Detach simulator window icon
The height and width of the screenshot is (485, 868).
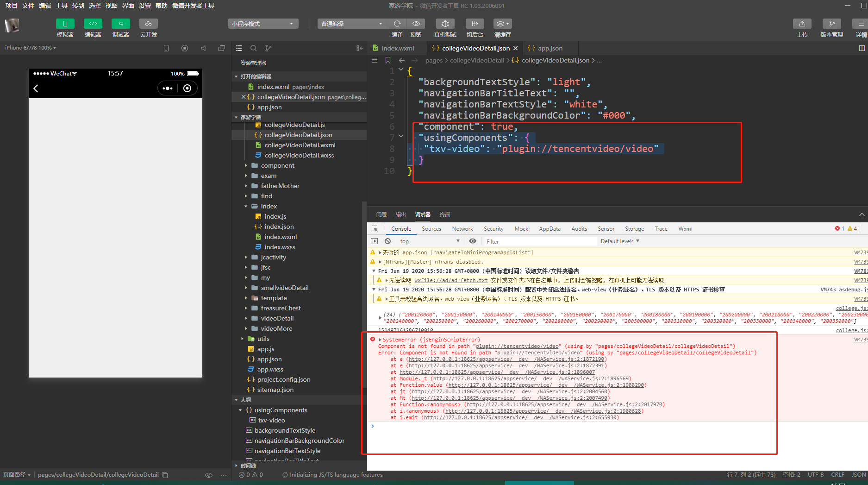click(x=222, y=48)
